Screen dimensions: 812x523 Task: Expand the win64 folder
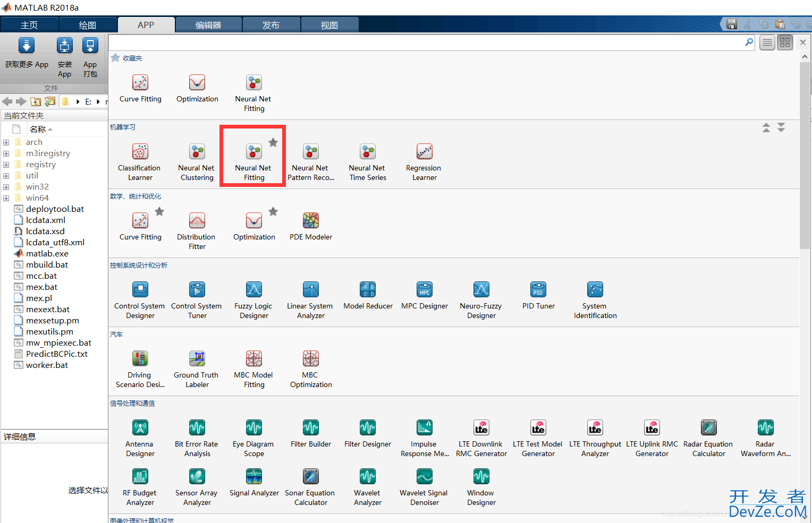tap(6, 198)
